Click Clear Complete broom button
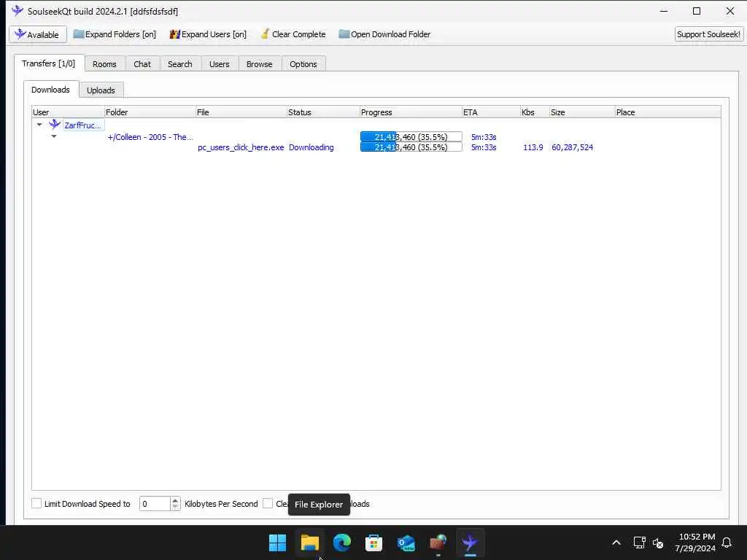The image size is (747, 560). (x=293, y=34)
